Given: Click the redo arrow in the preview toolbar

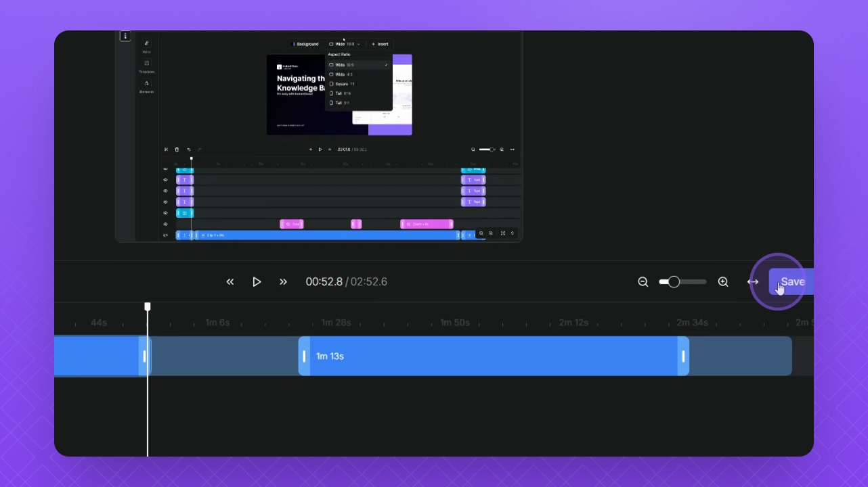Looking at the screenshot, I should [x=199, y=149].
